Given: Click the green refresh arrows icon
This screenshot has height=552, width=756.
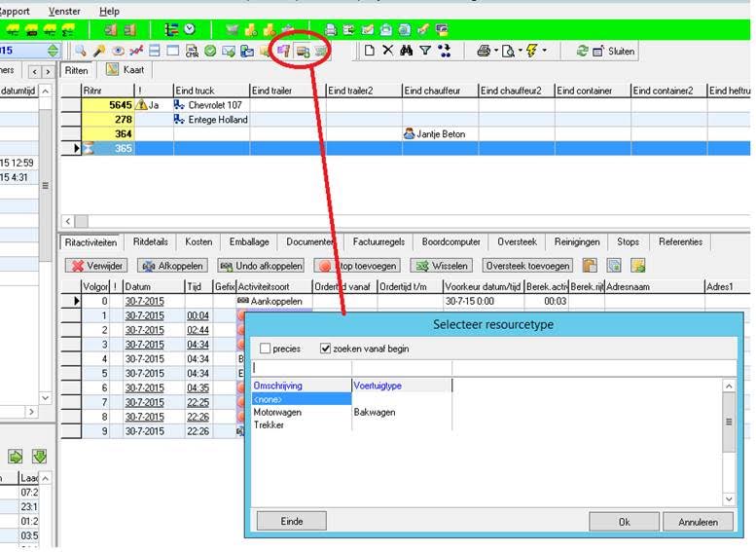Looking at the screenshot, I should pos(582,51).
